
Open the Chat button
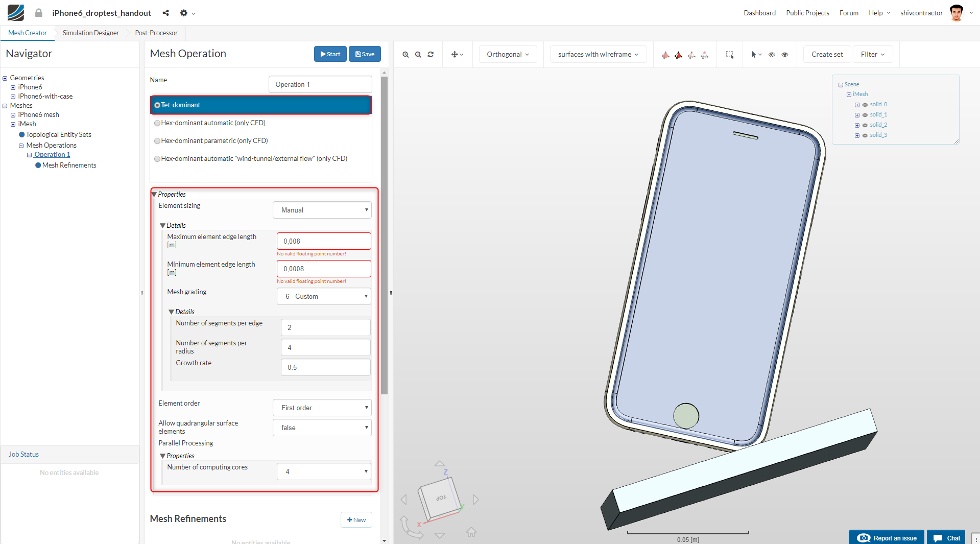click(946, 538)
